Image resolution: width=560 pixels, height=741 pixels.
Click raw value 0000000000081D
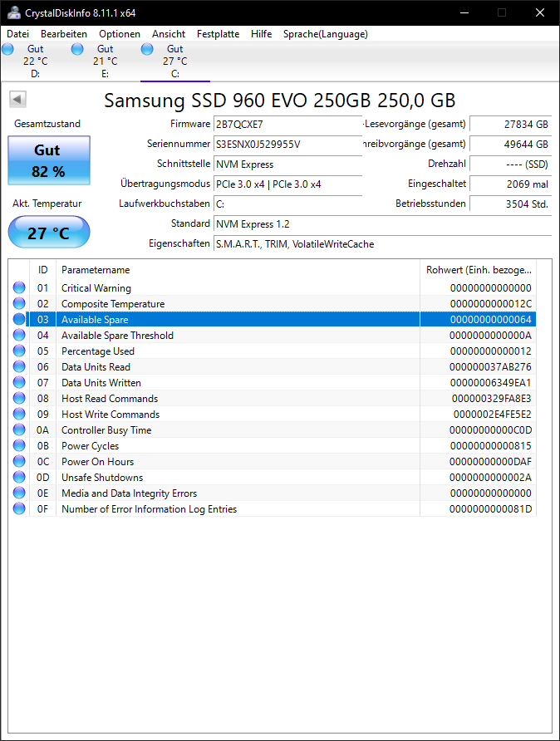490,509
